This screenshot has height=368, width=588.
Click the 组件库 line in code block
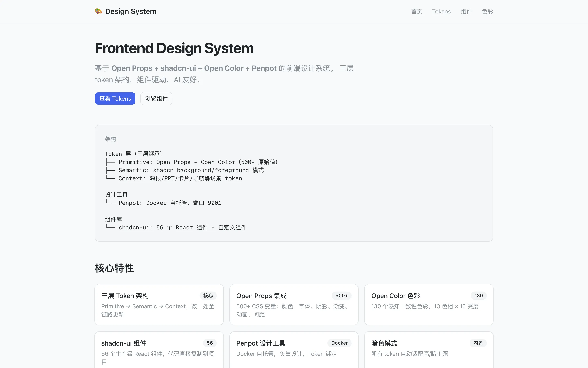(x=114, y=219)
